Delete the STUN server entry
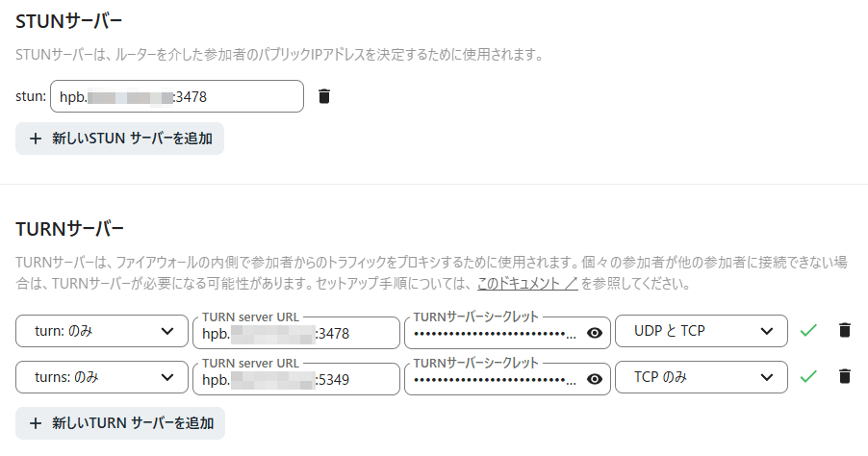Screen dimensions: 868x456 pos(324,96)
